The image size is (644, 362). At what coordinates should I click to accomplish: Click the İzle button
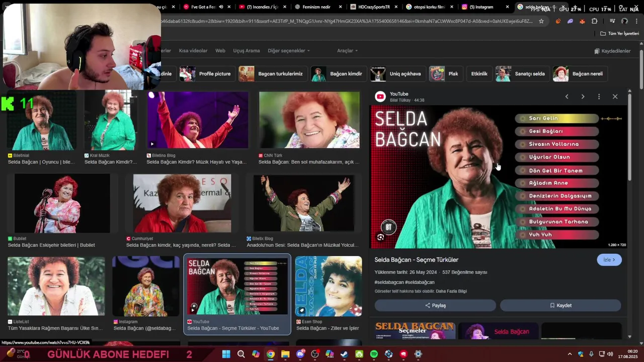(609, 259)
